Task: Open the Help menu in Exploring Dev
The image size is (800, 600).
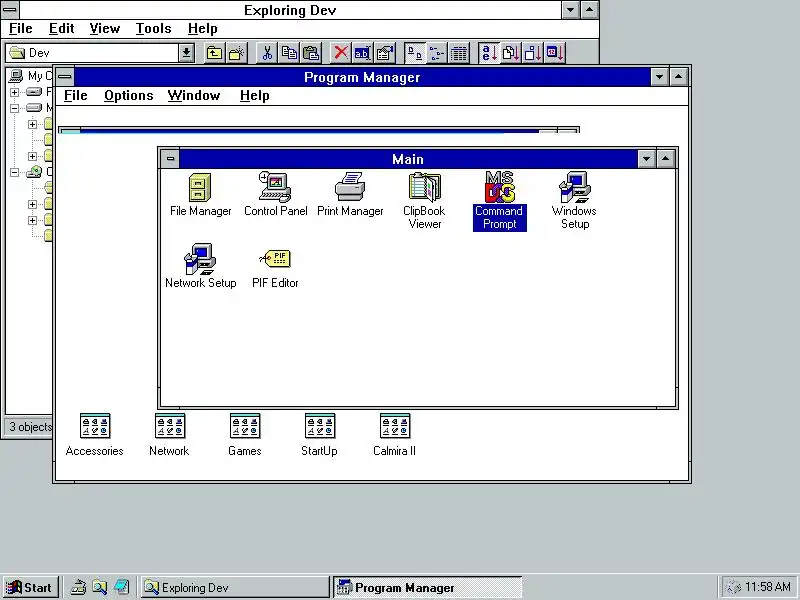Action: point(203,29)
